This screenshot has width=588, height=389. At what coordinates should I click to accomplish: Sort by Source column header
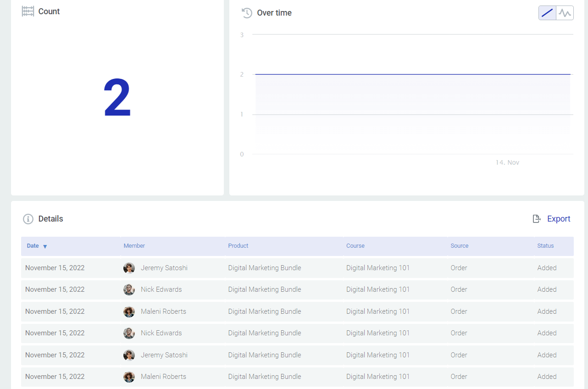click(460, 246)
